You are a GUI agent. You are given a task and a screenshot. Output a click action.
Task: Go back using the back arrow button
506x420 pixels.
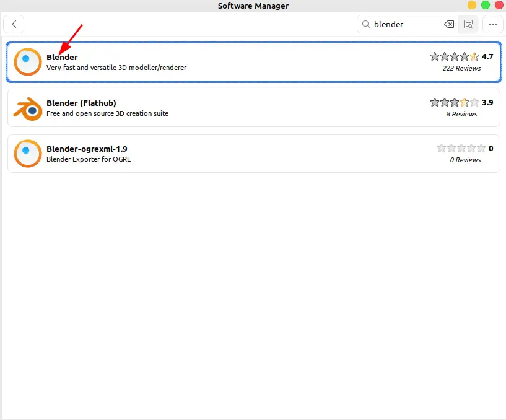[x=14, y=24]
